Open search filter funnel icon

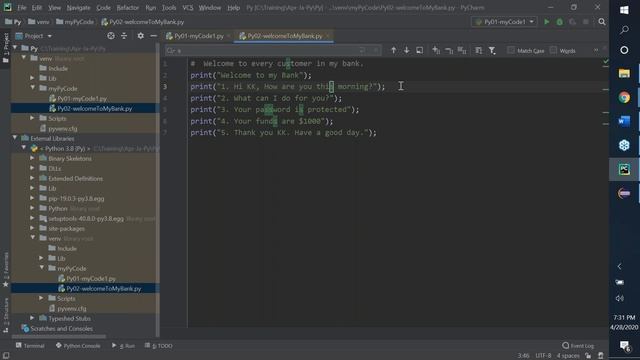(x=492, y=50)
